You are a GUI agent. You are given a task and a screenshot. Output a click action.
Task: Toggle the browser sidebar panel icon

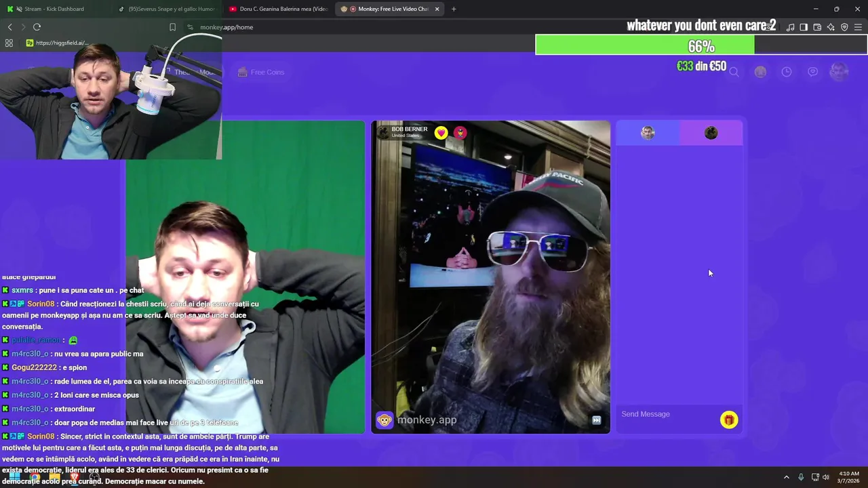coord(804,27)
